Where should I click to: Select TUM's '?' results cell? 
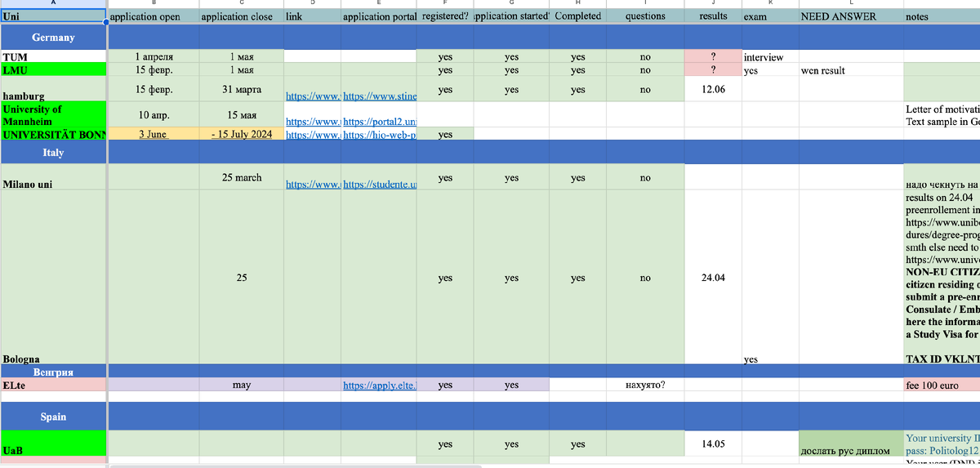713,57
